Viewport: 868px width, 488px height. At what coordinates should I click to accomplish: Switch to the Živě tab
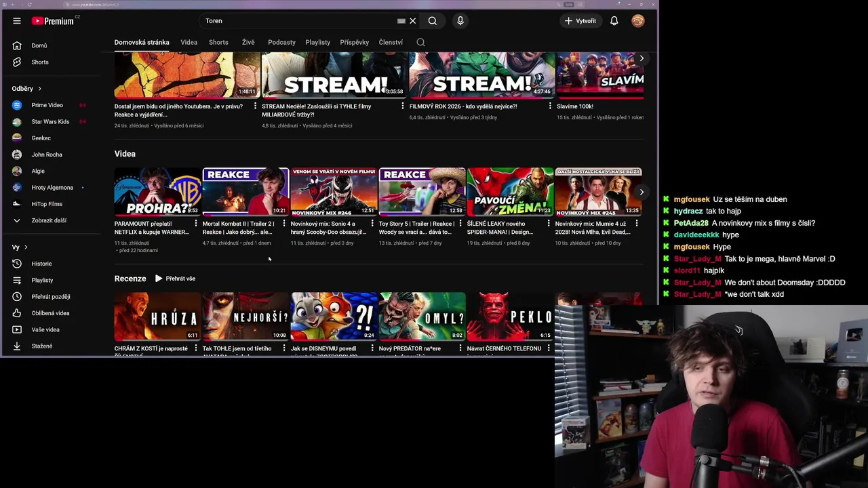coord(248,42)
